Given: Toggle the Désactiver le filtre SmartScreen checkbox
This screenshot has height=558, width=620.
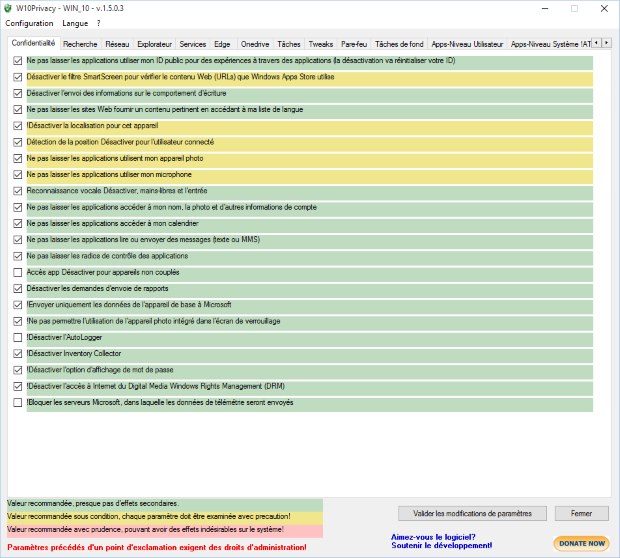Looking at the screenshot, I should [18, 77].
